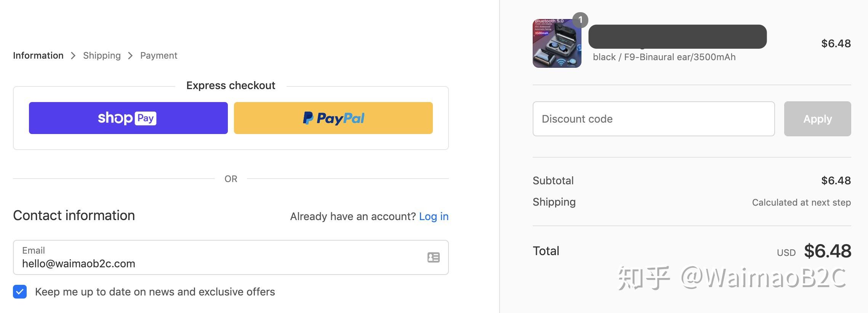This screenshot has height=313, width=868.
Task: Click the chevron after Information breadcrumb
Action: click(73, 56)
